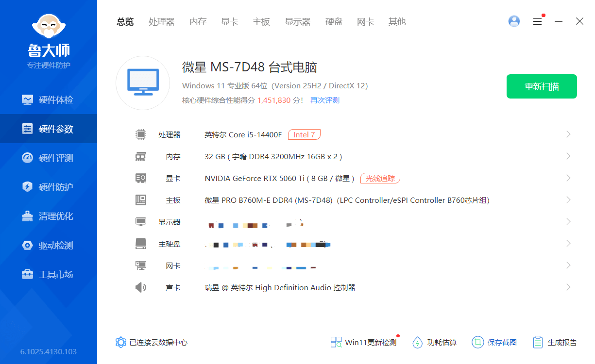The width and height of the screenshot is (595, 364).
Task: Click the 再次评测 link
Action: (x=325, y=100)
